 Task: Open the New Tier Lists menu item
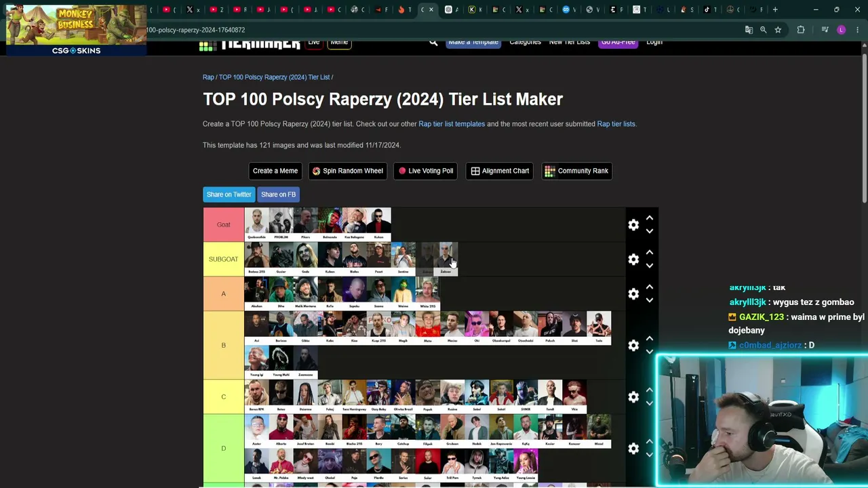click(x=570, y=43)
